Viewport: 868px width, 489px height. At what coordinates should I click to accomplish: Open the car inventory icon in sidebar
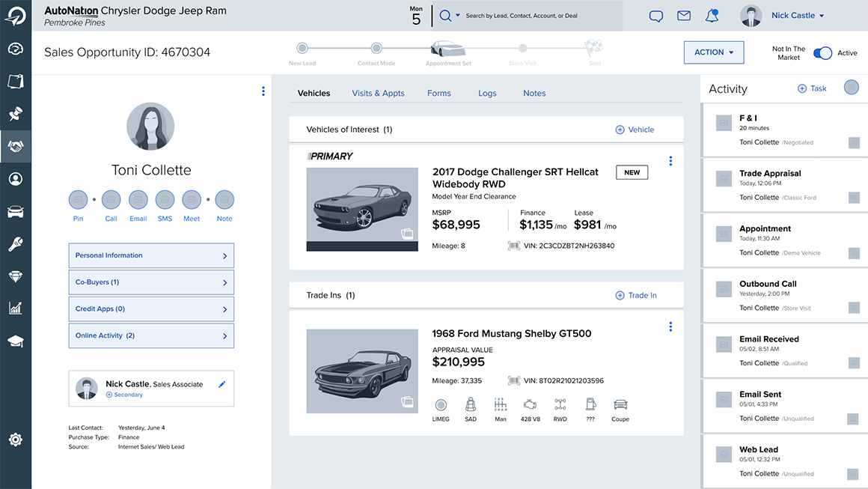(x=16, y=211)
